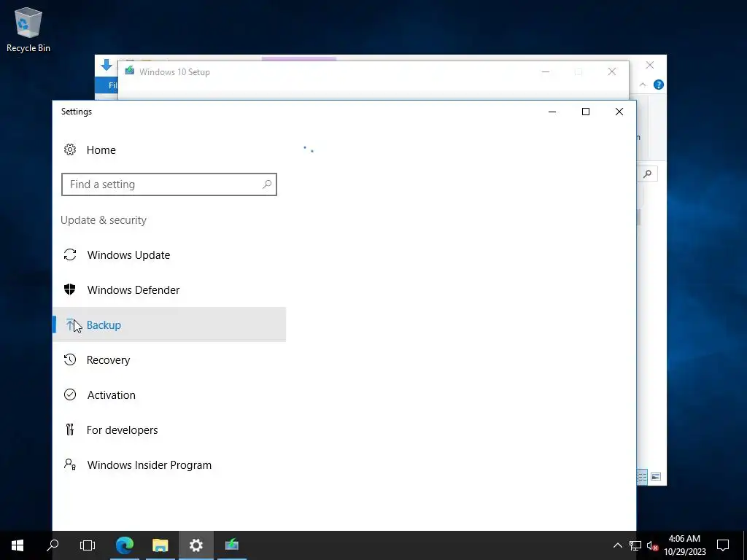
Task: Open File Explorer from taskbar
Action: [x=160, y=545]
